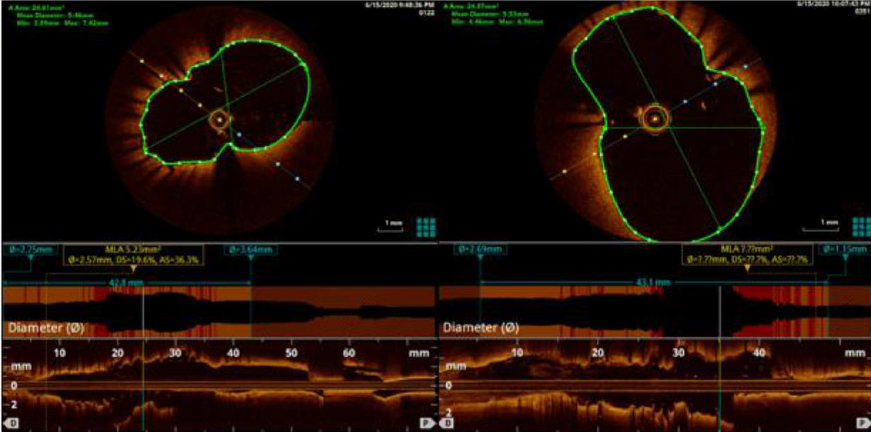The height and width of the screenshot is (432, 871).
Task: Click the green area statistics text, left image
Action: [x=57, y=15]
